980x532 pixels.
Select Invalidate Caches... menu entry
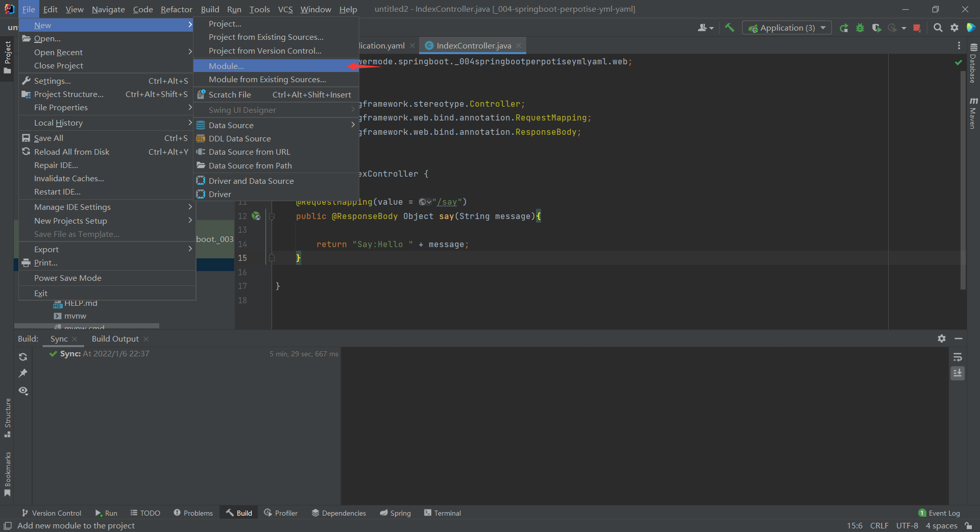click(x=107, y=178)
